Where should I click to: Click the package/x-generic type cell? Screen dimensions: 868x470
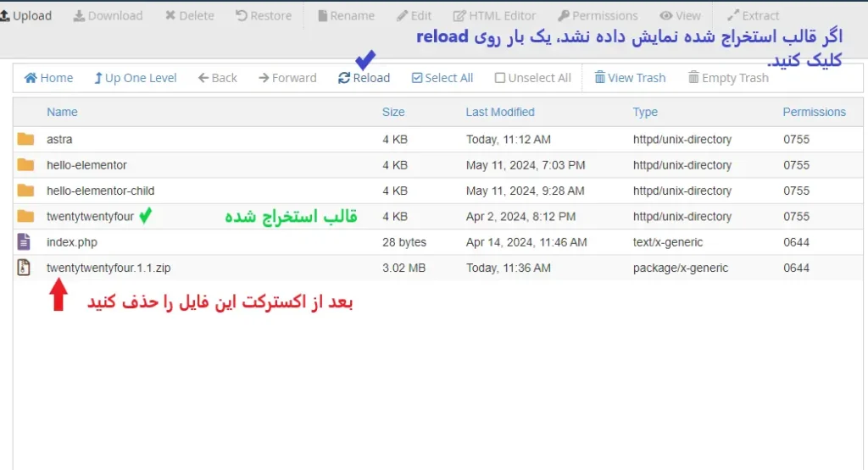coord(681,268)
